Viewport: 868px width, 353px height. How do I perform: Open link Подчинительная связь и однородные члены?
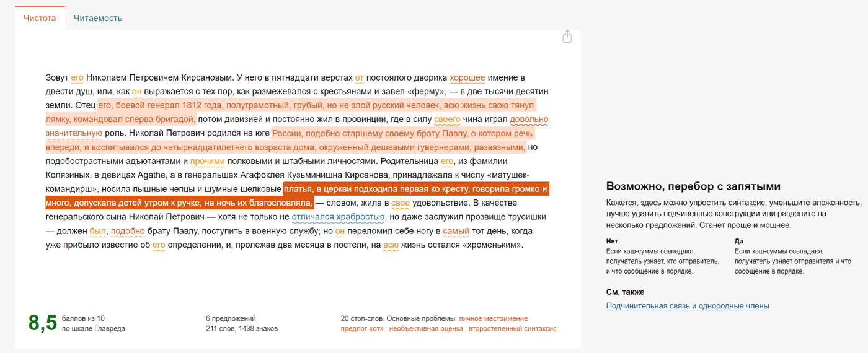click(x=688, y=305)
